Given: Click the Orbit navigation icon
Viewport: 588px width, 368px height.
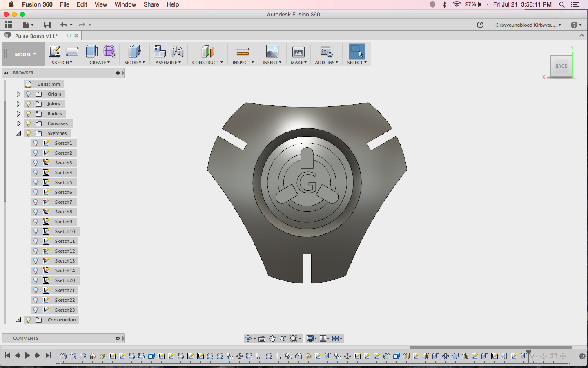Looking at the screenshot, I should (x=248, y=339).
